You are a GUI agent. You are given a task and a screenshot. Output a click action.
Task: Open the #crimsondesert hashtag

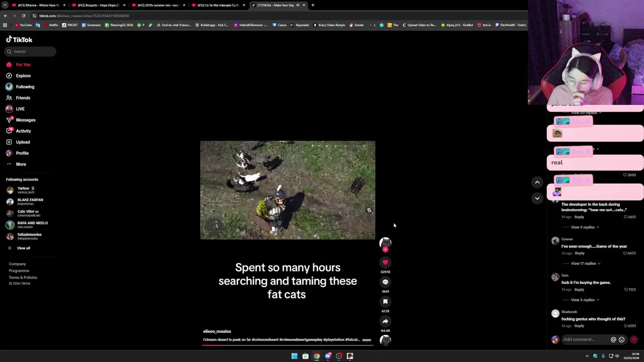click(265, 340)
